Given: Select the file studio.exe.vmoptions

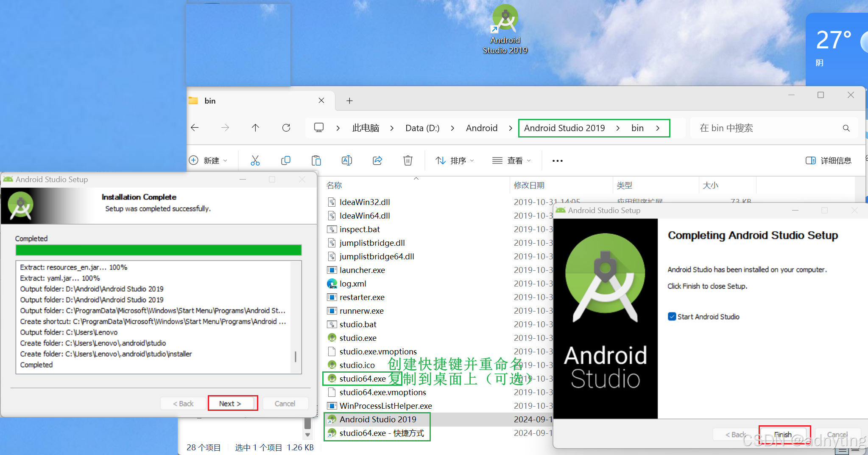Looking at the screenshot, I should pyautogui.click(x=378, y=351).
